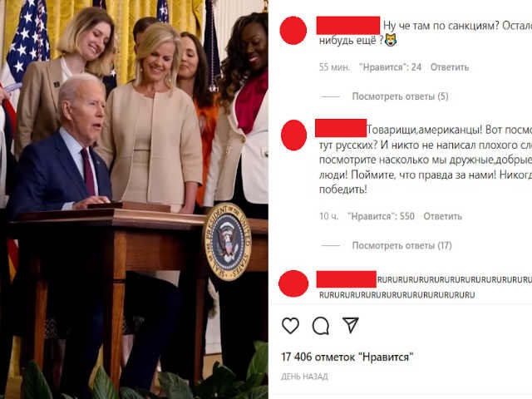Expand 'Посмотреть ответы (5)' replies

tap(400, 96)
